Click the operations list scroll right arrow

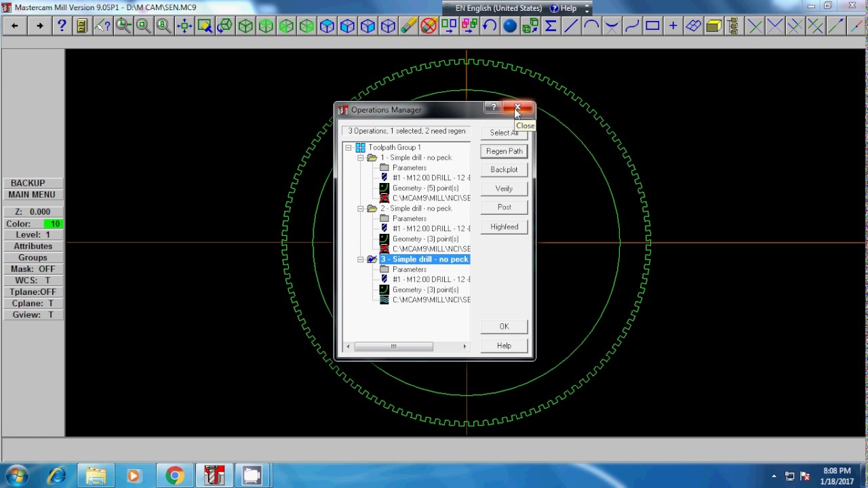(465, 346)
